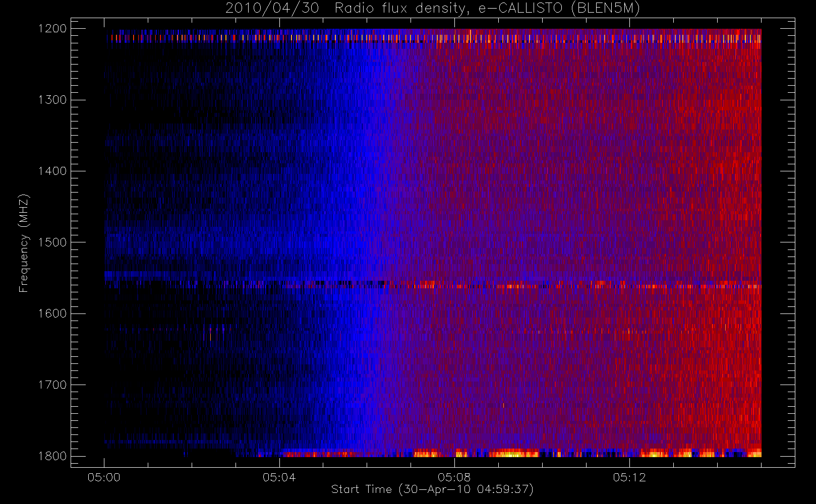
Task: Click the 1200 frequency tick label
Action: pos(52,29)
